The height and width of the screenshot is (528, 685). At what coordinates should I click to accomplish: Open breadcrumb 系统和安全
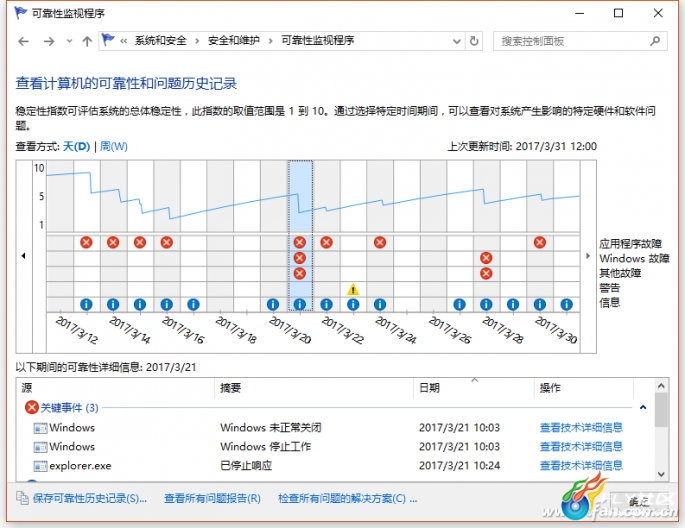pos(160,41)
